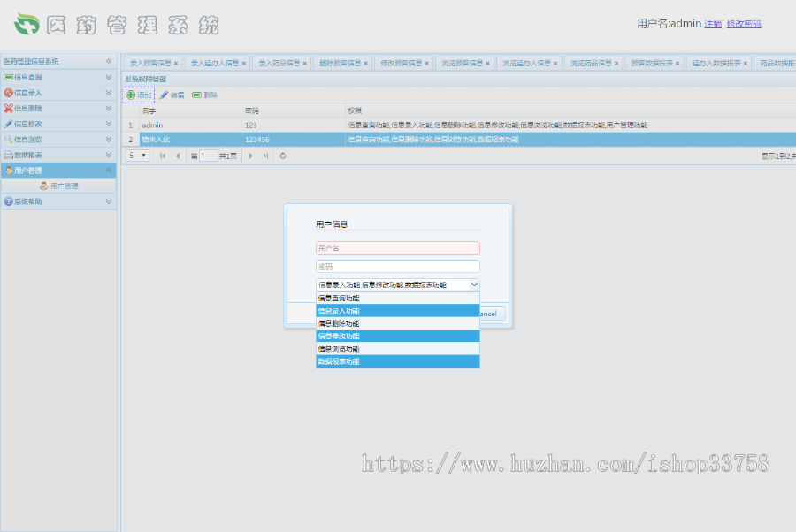Click inside the 用户名 input field
796x532 pixels.
pos(397,247)
